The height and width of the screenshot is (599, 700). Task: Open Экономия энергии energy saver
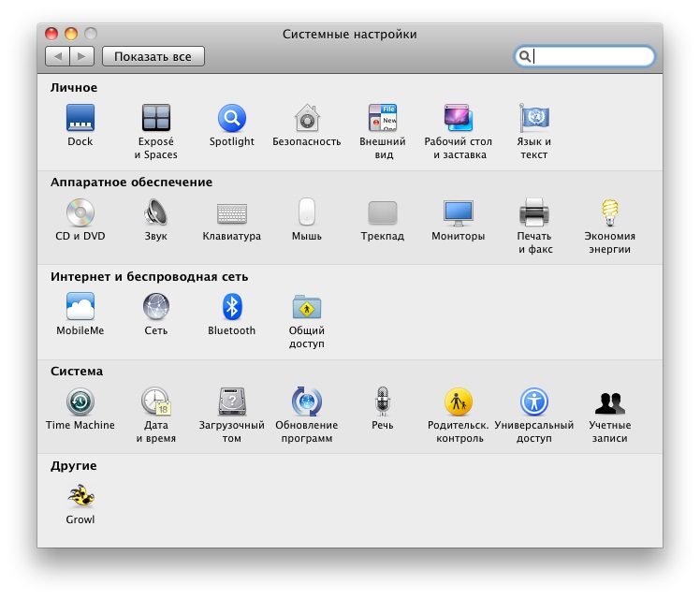[609, 213]
